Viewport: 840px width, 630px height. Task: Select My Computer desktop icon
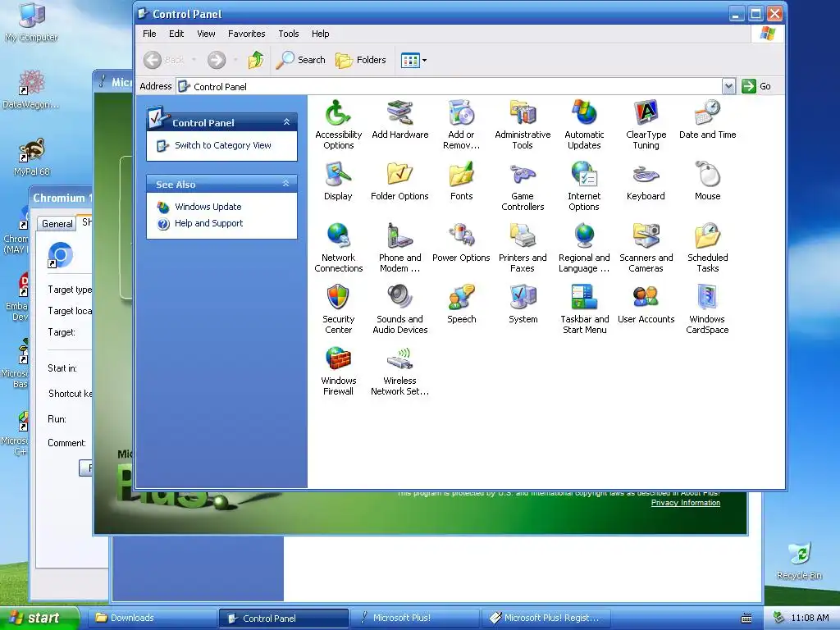pyautogui.click(x=31, y=22)
